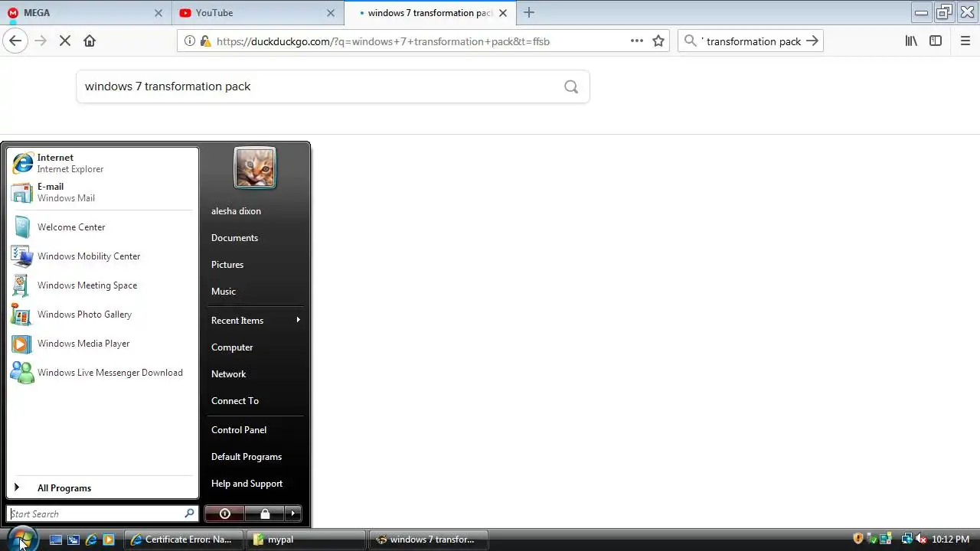Expand shutdown options arrow
This screenshot has height=551, width=980.
293,514
